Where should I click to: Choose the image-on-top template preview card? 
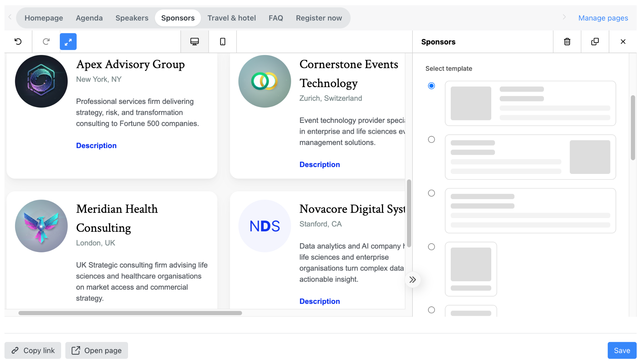point(471,269)
